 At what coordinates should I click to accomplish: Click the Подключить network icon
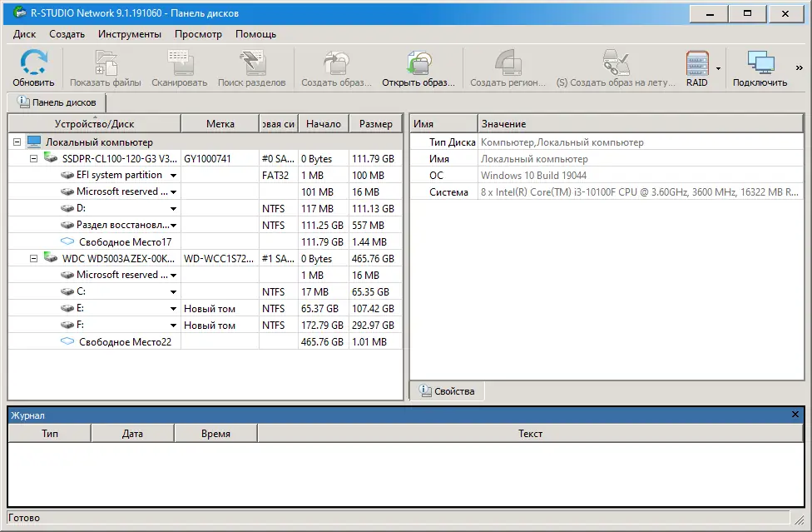[x=760, y=62]
